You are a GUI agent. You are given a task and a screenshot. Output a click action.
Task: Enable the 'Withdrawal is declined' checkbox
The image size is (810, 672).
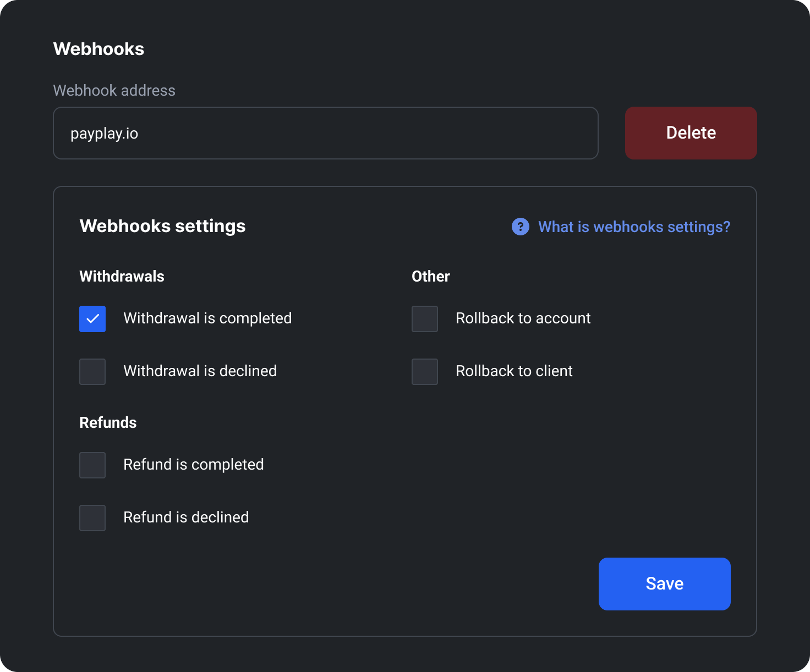[x=92, y=372]
